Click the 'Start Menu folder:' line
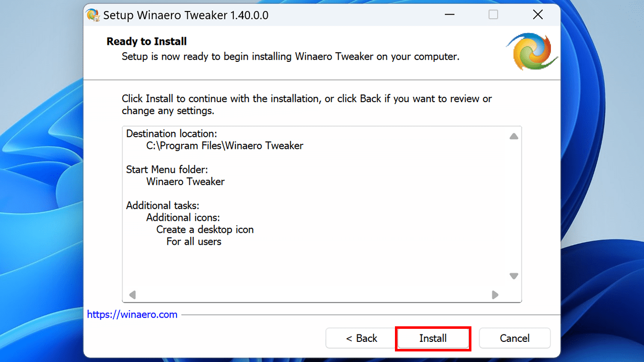This screenshot has width=644, height=362. [167, 169]
